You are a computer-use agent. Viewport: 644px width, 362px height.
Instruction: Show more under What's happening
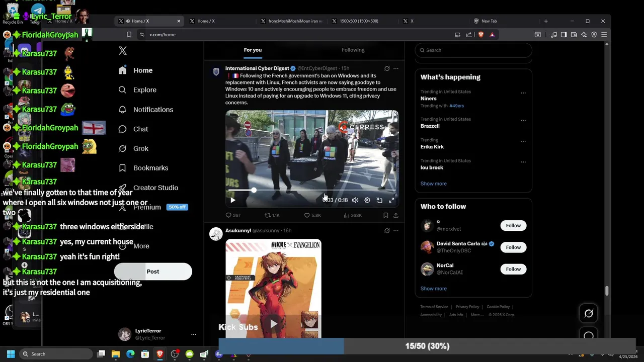point(434,184)
